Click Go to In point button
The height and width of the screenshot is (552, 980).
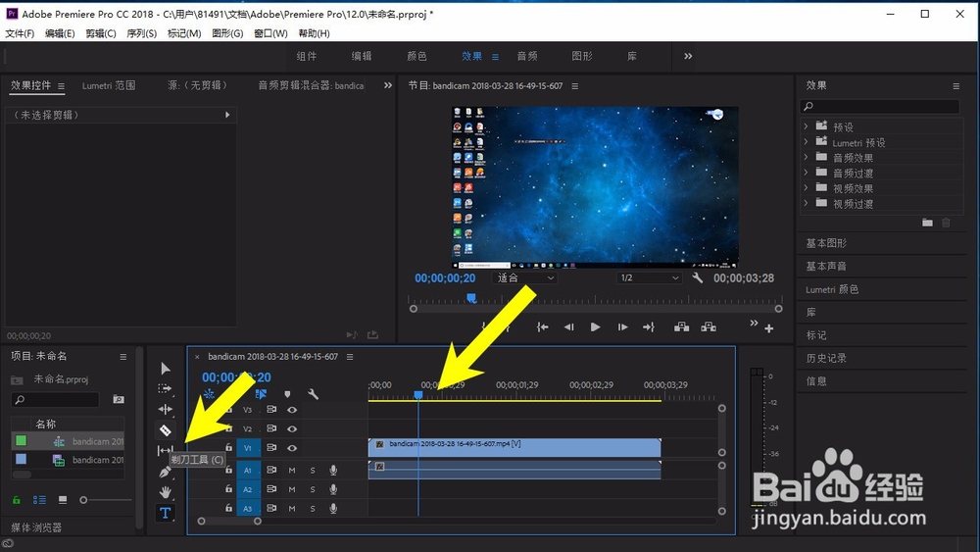click(543, 326)
